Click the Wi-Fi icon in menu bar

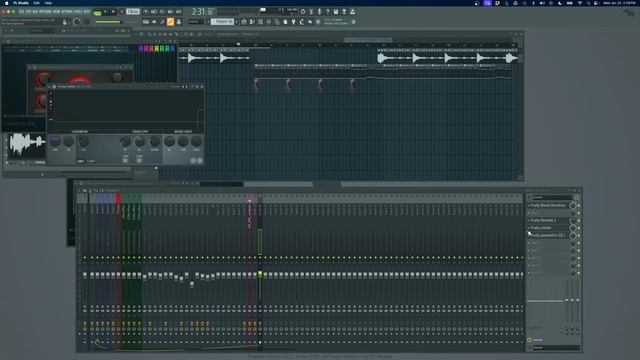580,3
